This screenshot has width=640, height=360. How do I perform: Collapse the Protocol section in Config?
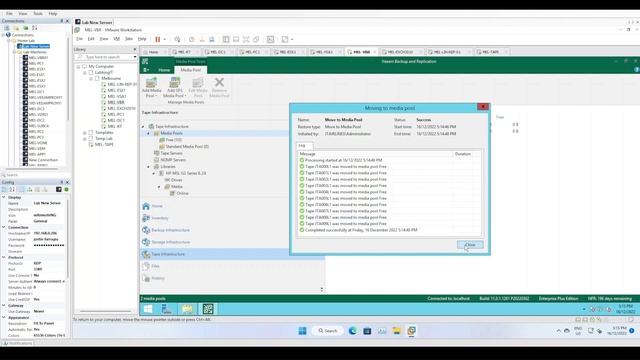4,258
